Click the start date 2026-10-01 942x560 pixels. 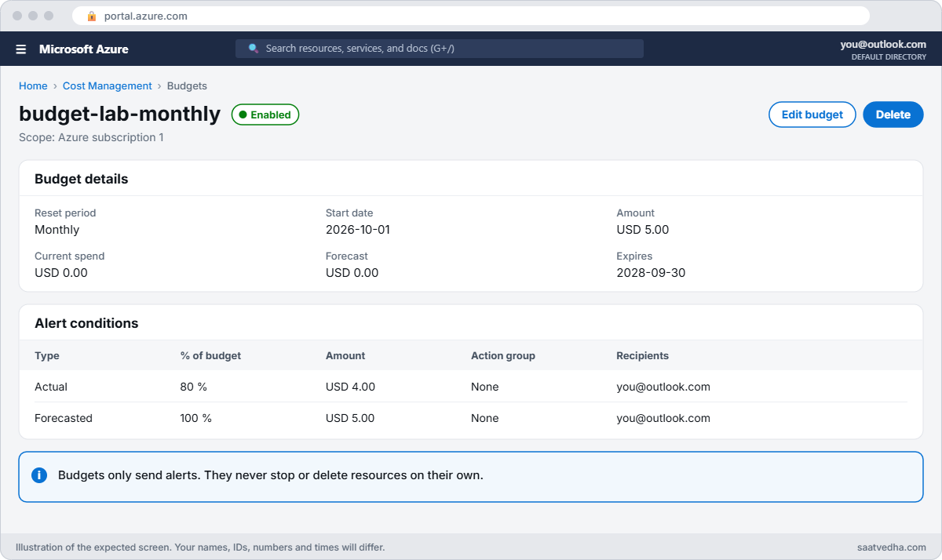pos(358,230)
